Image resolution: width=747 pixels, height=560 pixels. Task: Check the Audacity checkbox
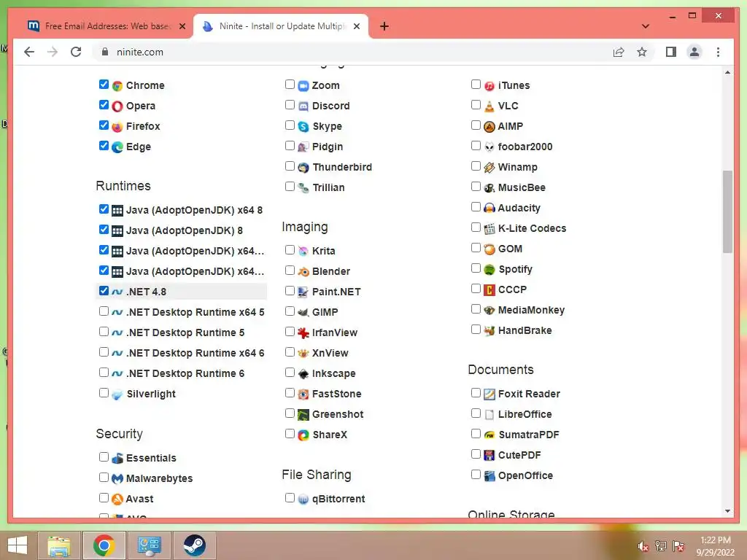[476, 206]
